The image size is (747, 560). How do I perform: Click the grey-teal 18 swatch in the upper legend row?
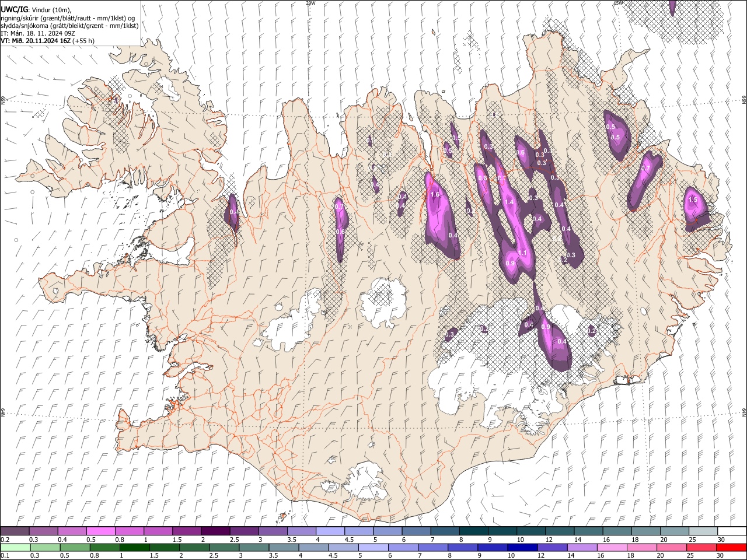click(646, 531)
